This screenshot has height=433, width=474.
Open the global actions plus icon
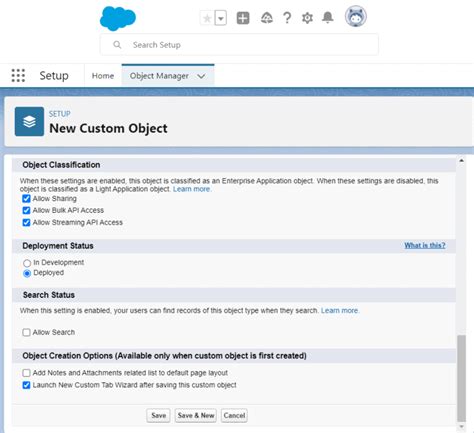pyautogui.click(x=243, y=18)
